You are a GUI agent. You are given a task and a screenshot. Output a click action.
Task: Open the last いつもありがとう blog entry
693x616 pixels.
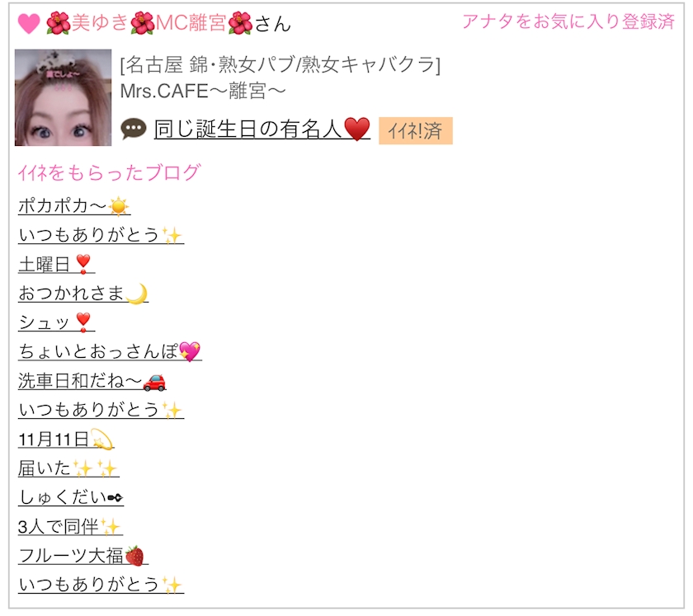pos(101,585)
